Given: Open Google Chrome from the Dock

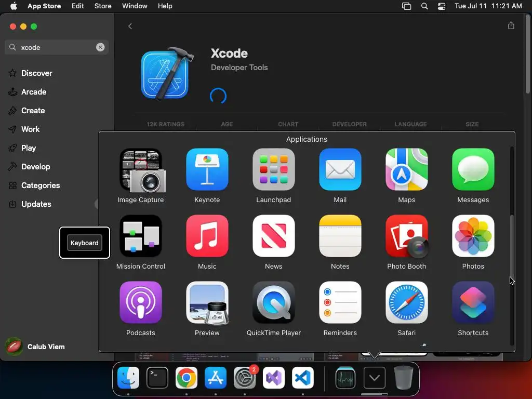Looking at the screenshot, I should tap(187, 378).
